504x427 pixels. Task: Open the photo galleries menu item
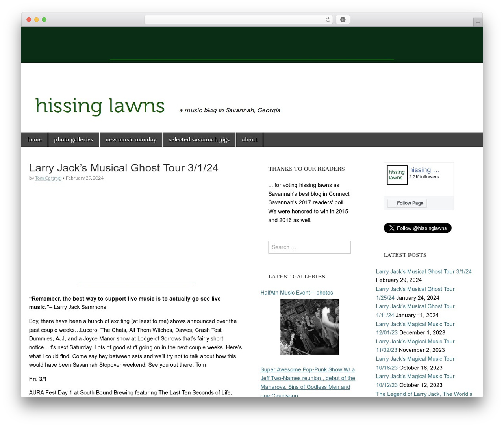[x=74, y=139]
